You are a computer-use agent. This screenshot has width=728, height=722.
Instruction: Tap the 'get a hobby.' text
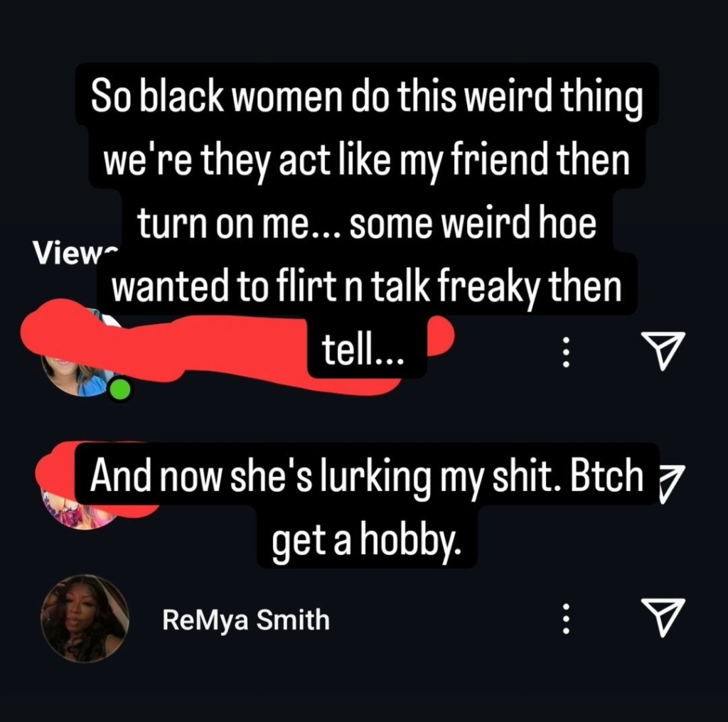point(367,538)
